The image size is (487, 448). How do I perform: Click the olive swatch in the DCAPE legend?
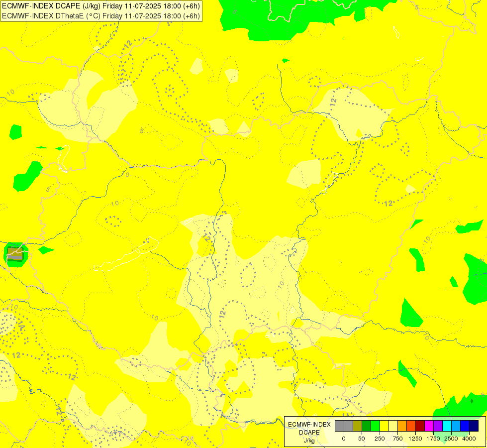[x=357, y=426]
